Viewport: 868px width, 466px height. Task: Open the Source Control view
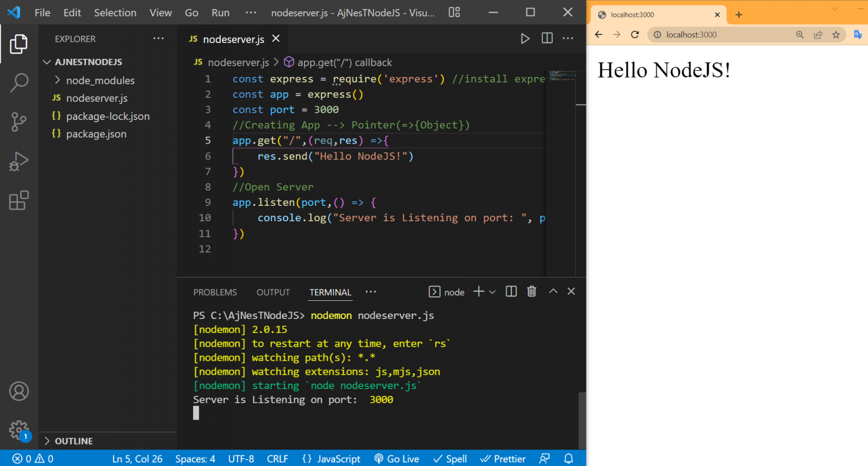coord(19,122)
